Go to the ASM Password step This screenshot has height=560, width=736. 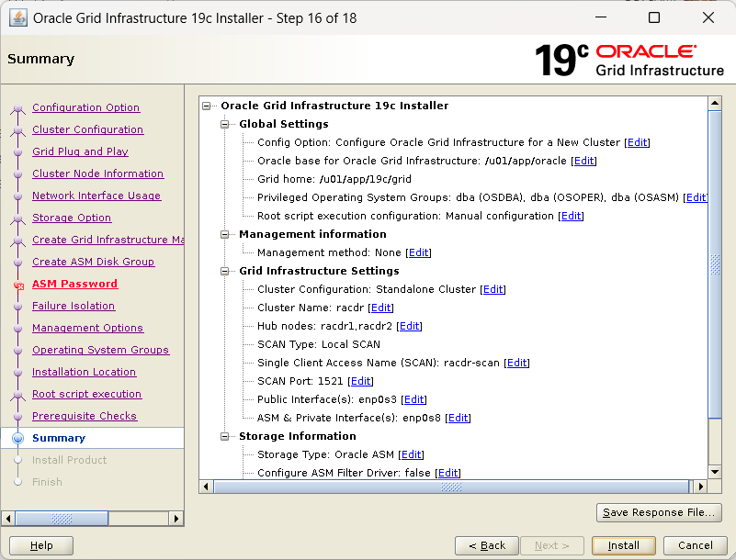[74, 284]
